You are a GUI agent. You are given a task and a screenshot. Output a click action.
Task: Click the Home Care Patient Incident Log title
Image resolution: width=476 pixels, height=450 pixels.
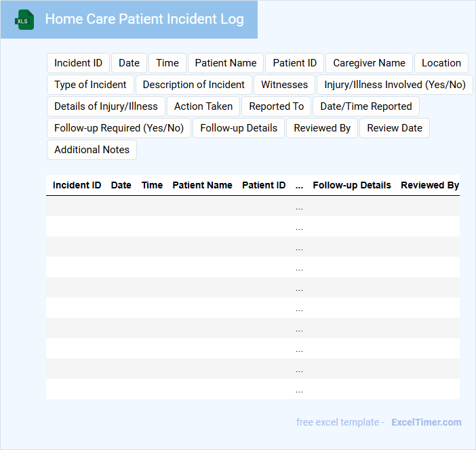(144, 19)
